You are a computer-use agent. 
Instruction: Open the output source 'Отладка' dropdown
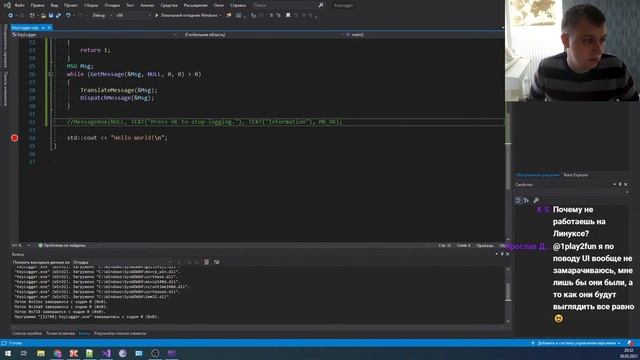[122, 262]
